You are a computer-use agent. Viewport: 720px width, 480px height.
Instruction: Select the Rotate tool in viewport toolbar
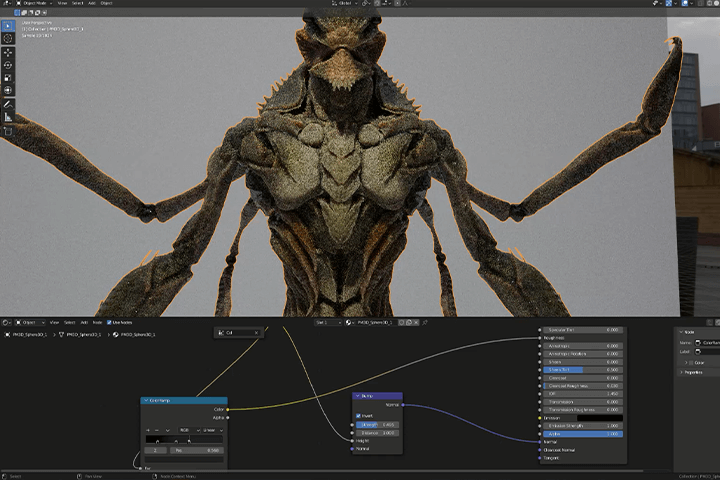tap(8, 66)
